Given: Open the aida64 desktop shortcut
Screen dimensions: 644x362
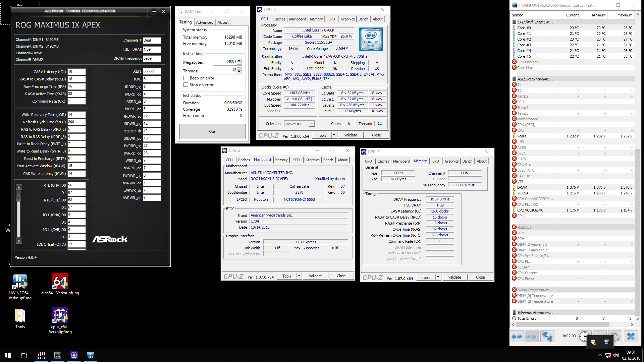Looking at the screenshot, I should pyautogui.click(x=60, y=282).
